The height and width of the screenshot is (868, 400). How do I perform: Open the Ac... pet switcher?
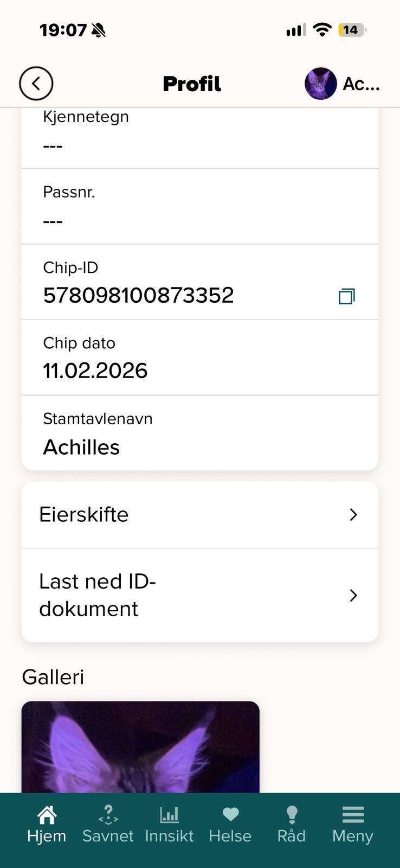pos(343,84)
